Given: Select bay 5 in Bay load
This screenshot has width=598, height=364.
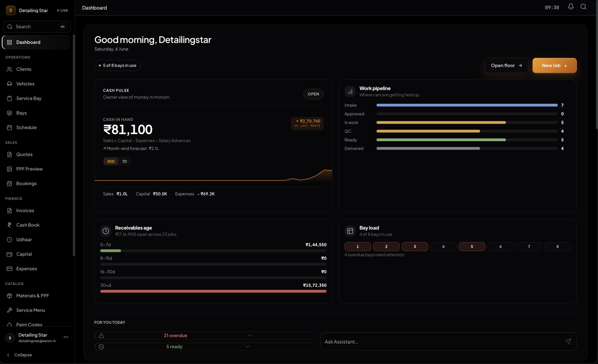Looking at the screenshot, I should pos(472,246).
